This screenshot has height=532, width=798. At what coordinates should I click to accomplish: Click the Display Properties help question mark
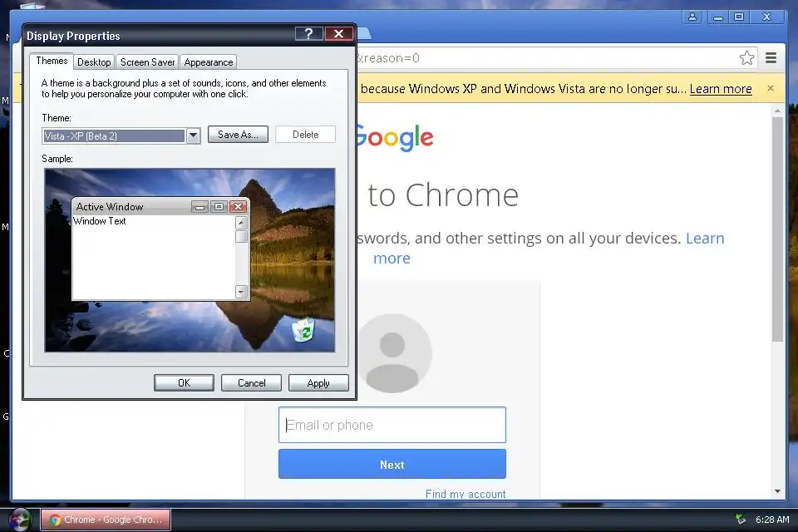pyautogui.click(x=309, y=34)
